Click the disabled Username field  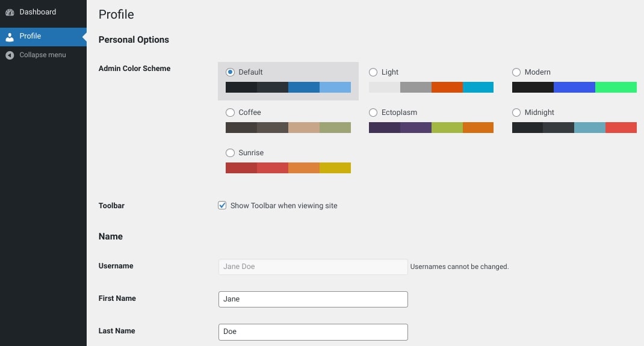[313, 267]
